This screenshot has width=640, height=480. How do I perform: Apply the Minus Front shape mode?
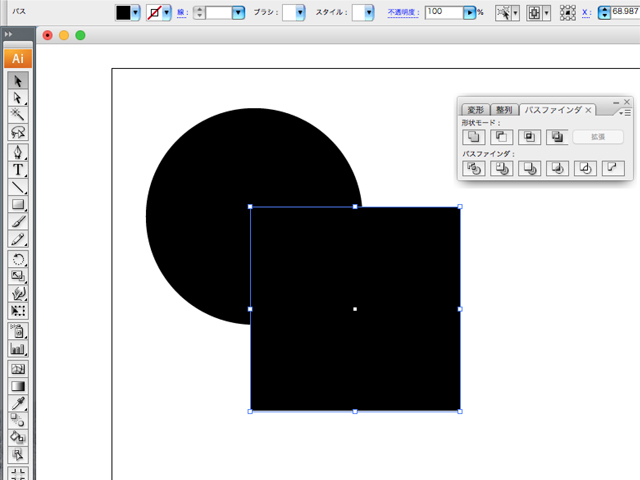(502, 137)
